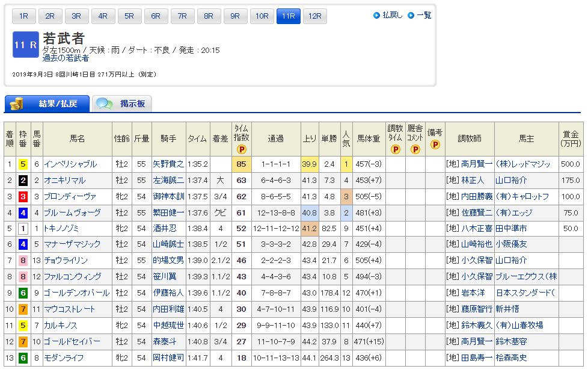Switch to race 9R tab
The height and width of the screenshot is (369, 588).
(235, 16)
